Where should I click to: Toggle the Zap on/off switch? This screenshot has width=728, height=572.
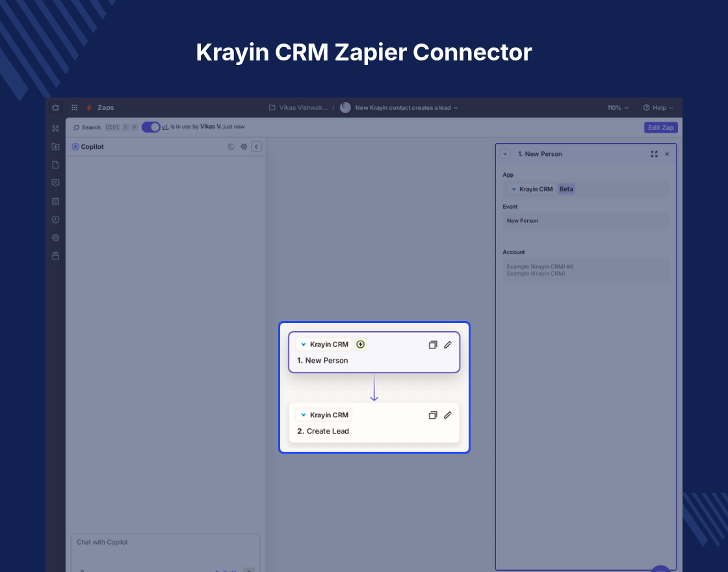[x=151, y=127]
